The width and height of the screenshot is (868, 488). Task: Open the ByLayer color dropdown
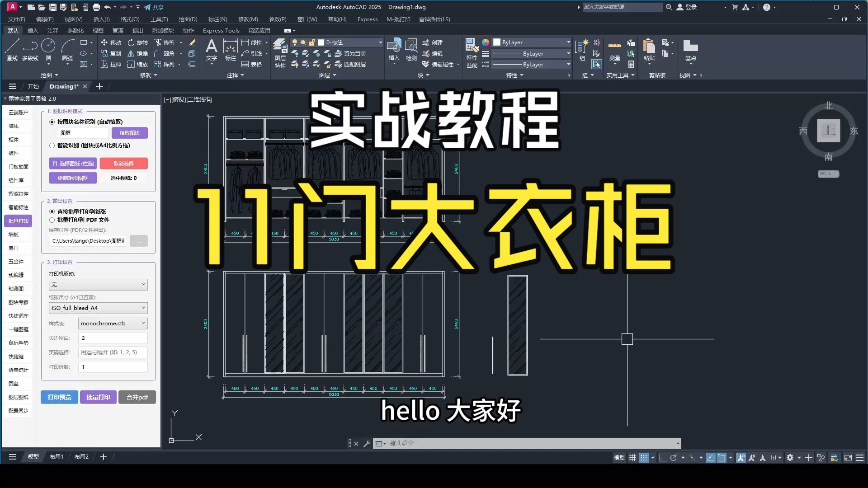coord(532,42)
